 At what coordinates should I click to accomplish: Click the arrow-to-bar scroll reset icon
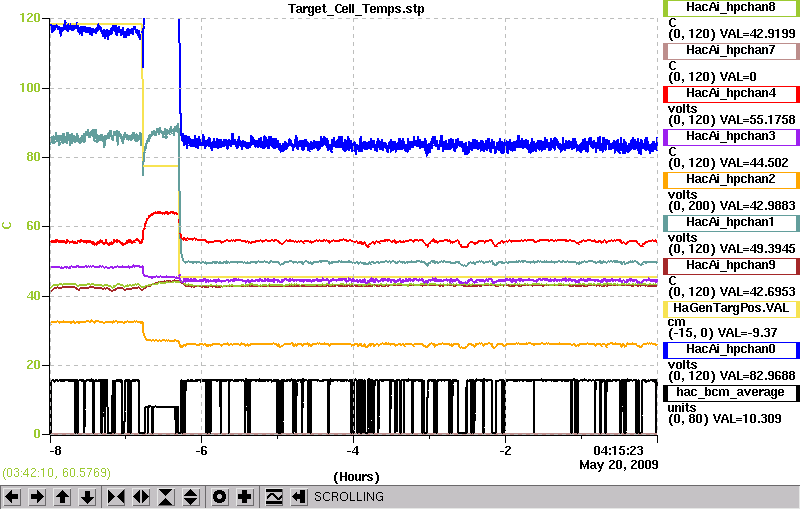tap(299, 496)
